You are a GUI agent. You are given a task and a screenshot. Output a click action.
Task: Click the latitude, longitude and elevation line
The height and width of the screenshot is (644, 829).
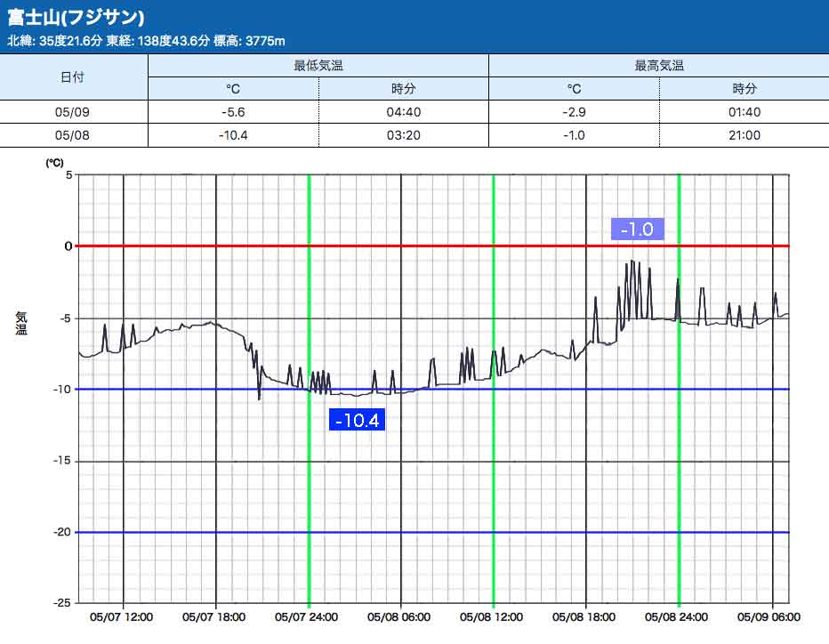(146, 41)
